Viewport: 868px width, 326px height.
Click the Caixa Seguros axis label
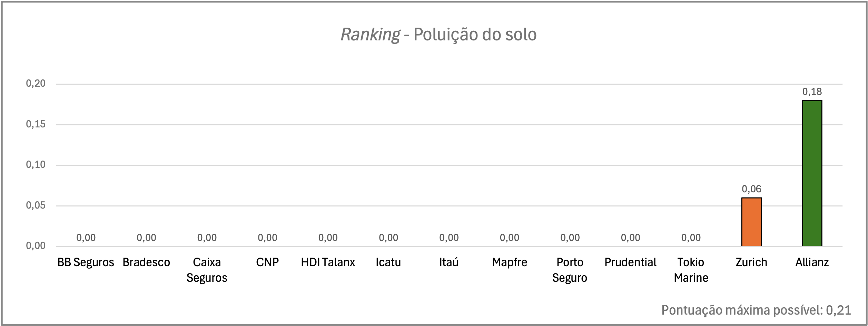coord(207,270)
